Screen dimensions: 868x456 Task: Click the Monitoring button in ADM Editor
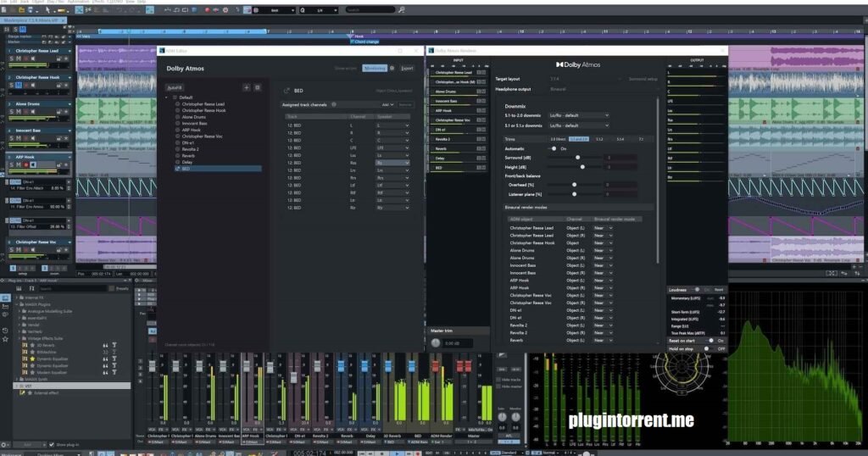375,68
